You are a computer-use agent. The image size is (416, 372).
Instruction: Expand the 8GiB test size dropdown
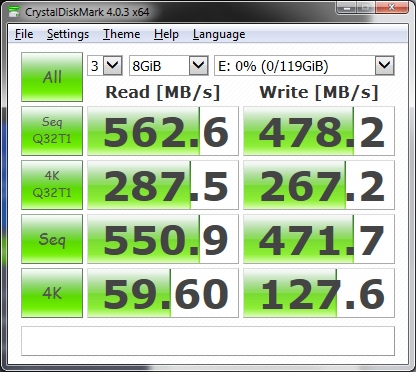pos(169,65)
